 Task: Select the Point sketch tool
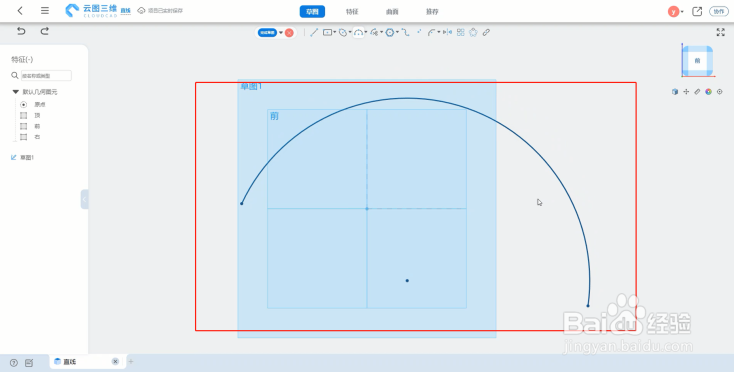coord(419,32)
